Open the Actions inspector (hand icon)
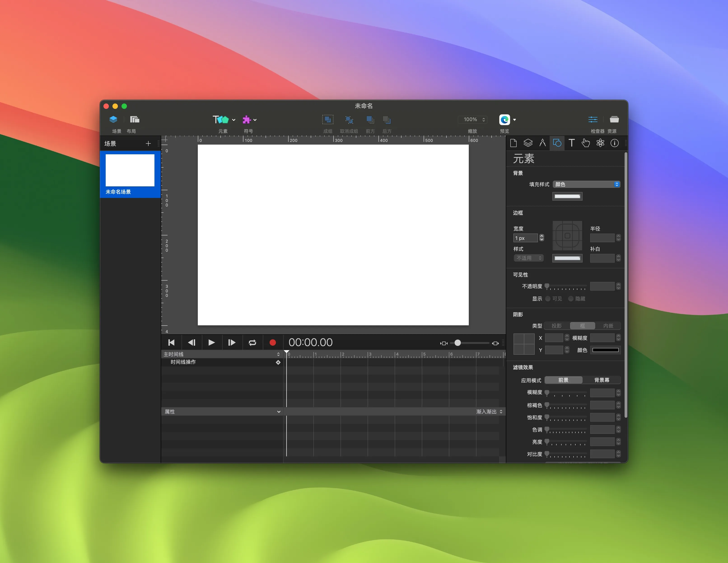Image resolution: width=728 pixels, height=563 pixels. coord(586,143)
